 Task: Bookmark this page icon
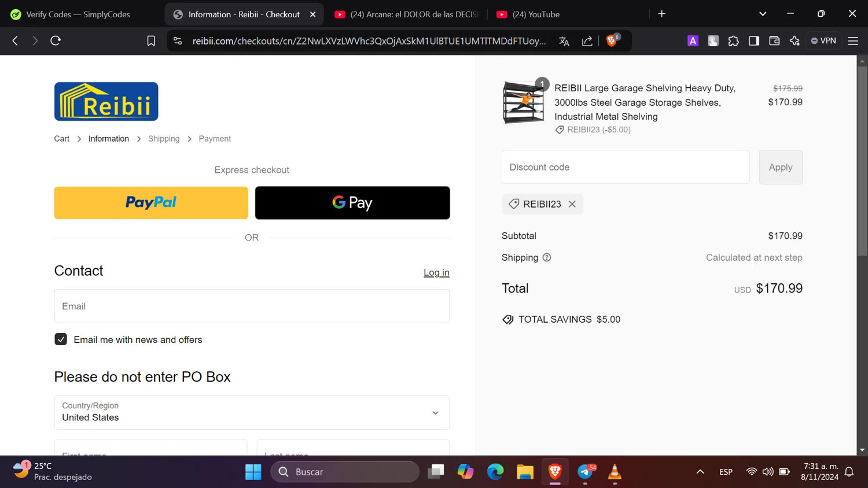click(151, 40)
